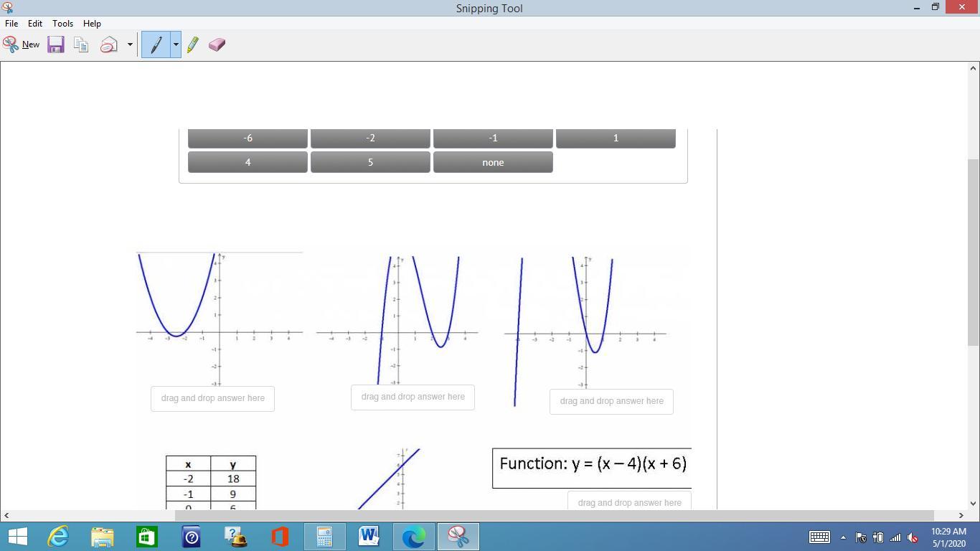Click the -1 answer tile
This screenshot has height=551, width=980.
point(493,138)
